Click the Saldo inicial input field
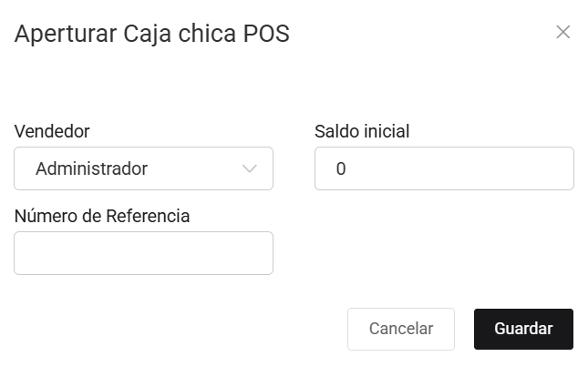 tap(444, 169)
